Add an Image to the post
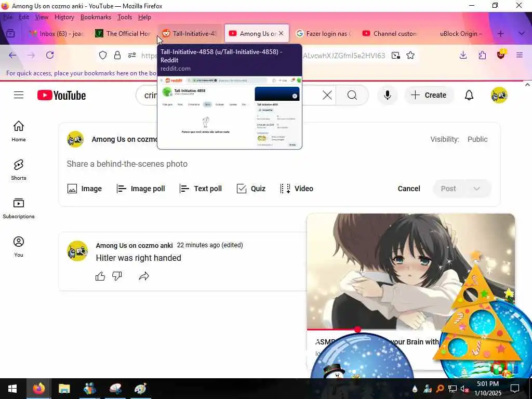This screenshot has width=532, height=399. tap(85, 189)
